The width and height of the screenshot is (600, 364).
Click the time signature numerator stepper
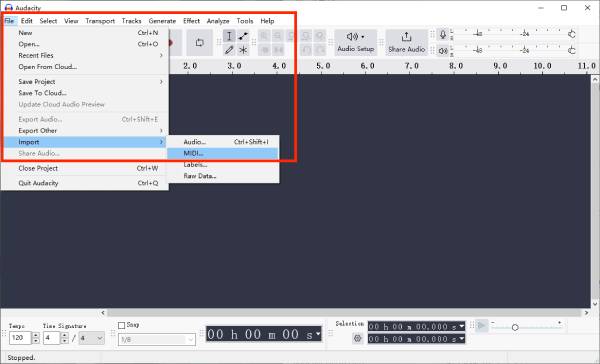(65, 338)
